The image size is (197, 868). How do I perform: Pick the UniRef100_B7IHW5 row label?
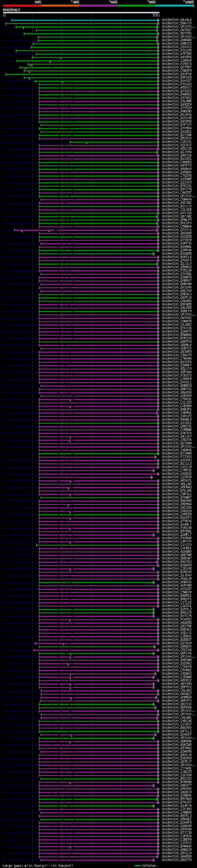pos(177,453)
